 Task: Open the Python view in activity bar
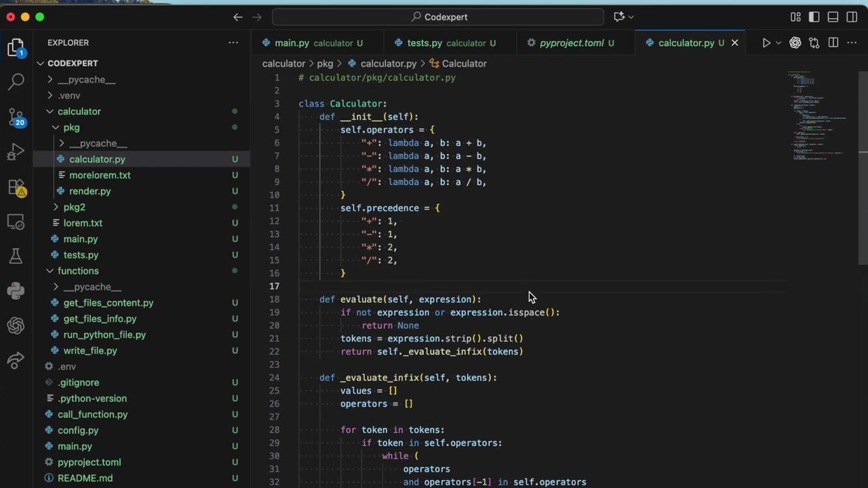pyautogui.click(x=16, y=291)
